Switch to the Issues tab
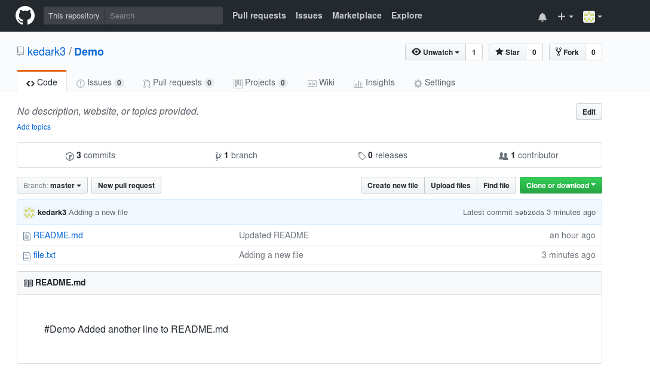 point(99,82)
